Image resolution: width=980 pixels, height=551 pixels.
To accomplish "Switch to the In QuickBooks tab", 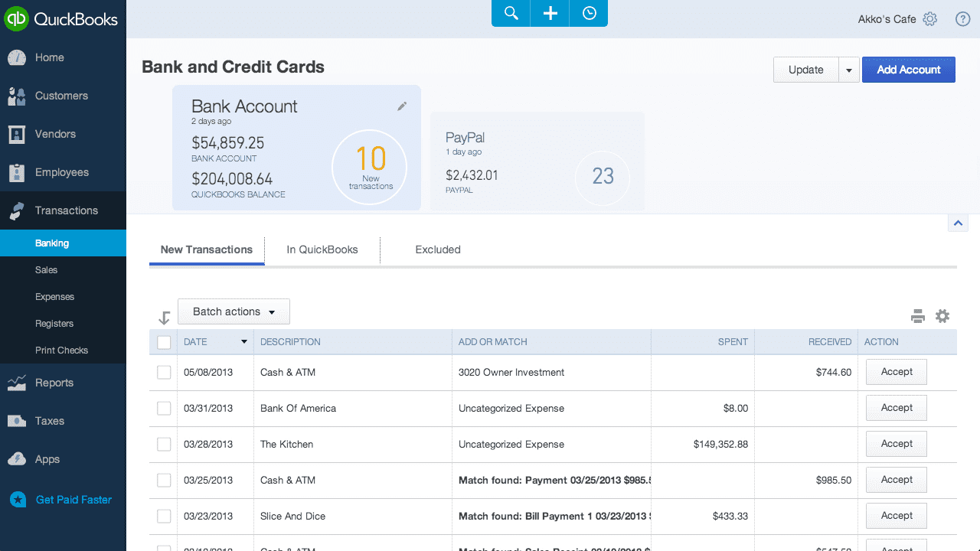I will click(x=322, y=249).
